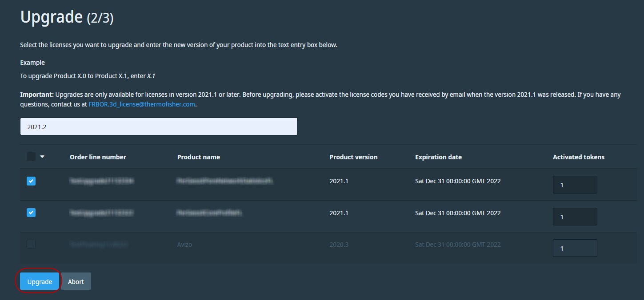This screenshot has height=300, width=644.
Task: Click the Order line number column header
Action: 98,157
